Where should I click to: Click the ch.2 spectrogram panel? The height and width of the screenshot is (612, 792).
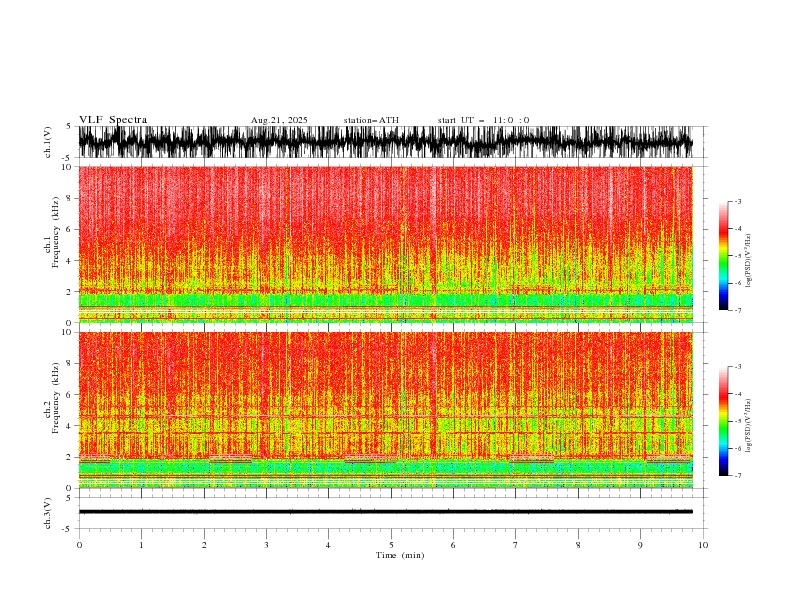click(x=385, y=410)
